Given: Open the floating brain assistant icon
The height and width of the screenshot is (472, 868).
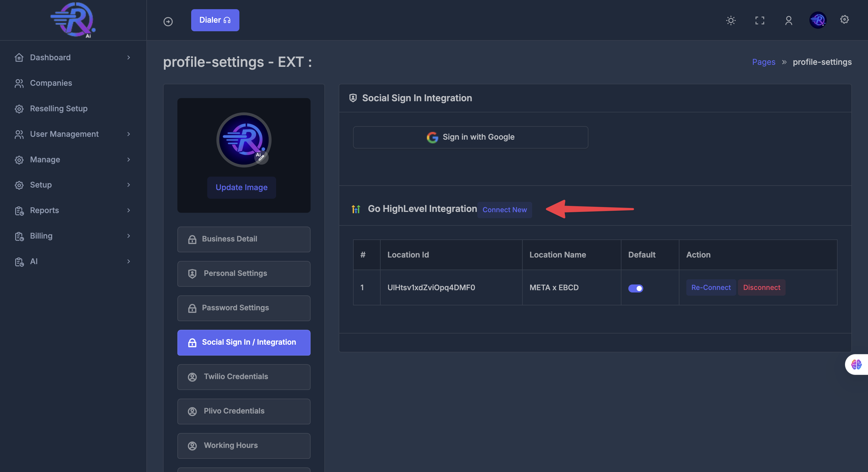Looking at the screenshot, I should [x=856, y=364].
